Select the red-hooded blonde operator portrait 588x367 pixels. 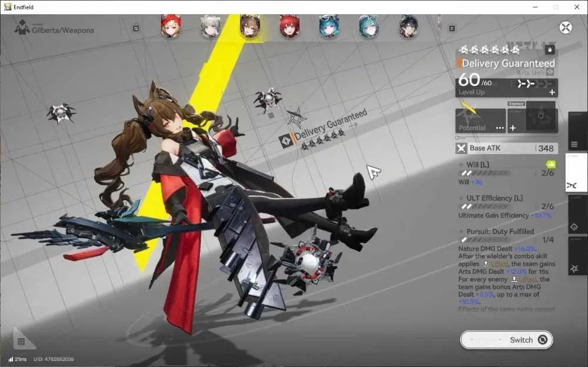171,26
